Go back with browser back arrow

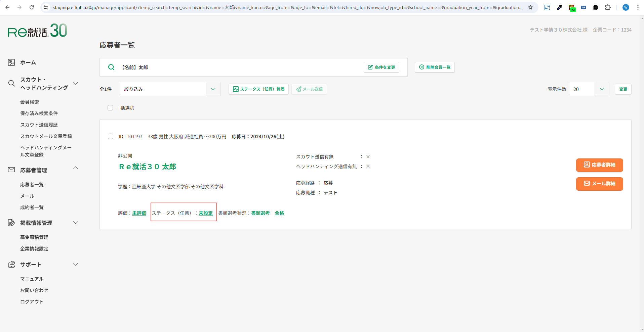click(7, 7)
